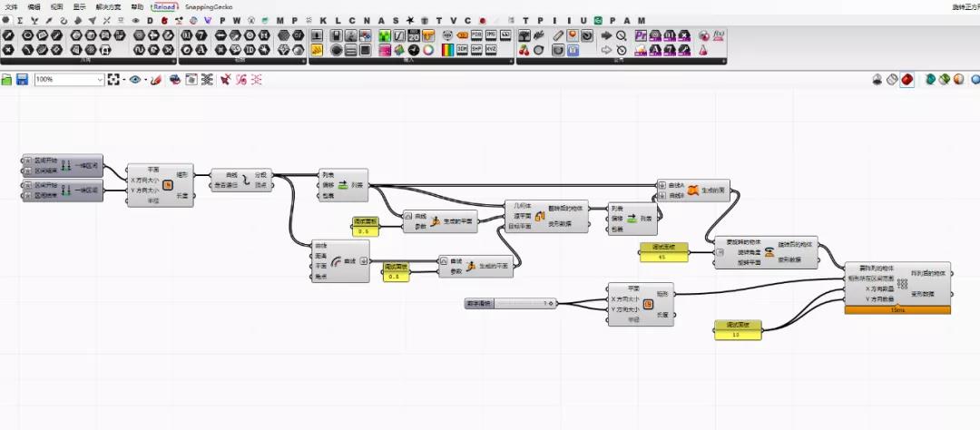Open the SnappingGecko menu

click(209, 6)
